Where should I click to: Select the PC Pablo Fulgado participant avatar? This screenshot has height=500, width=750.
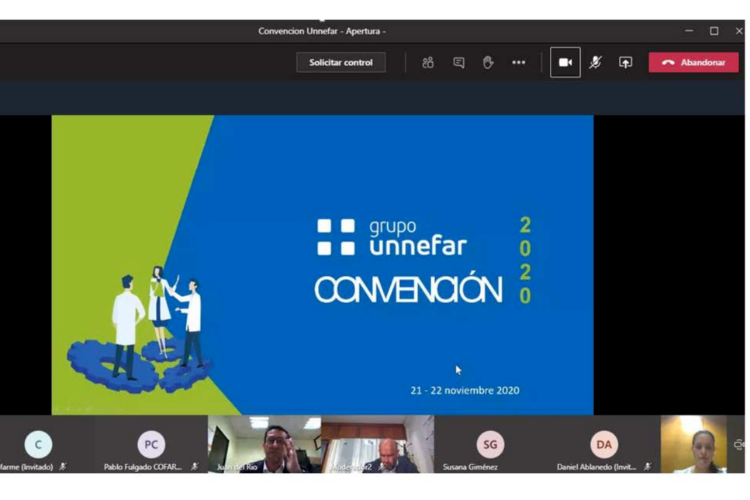point(151,444)
